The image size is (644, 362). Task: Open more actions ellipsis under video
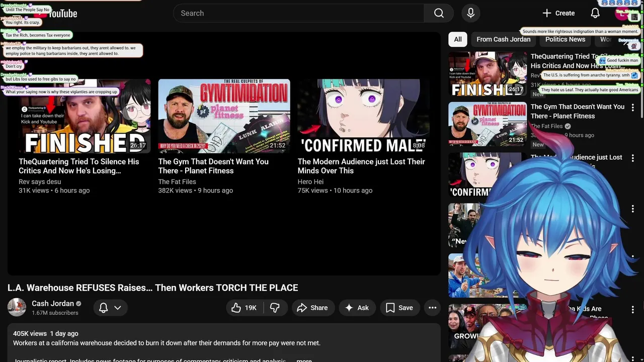(432, 308)
